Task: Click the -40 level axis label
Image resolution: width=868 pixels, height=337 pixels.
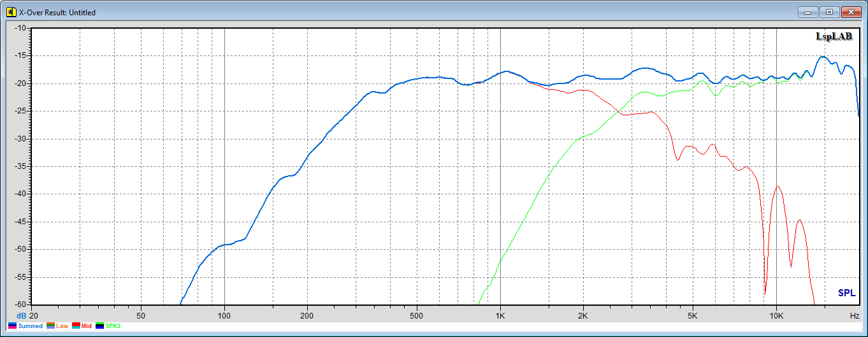Action: (x=20, y=194)
